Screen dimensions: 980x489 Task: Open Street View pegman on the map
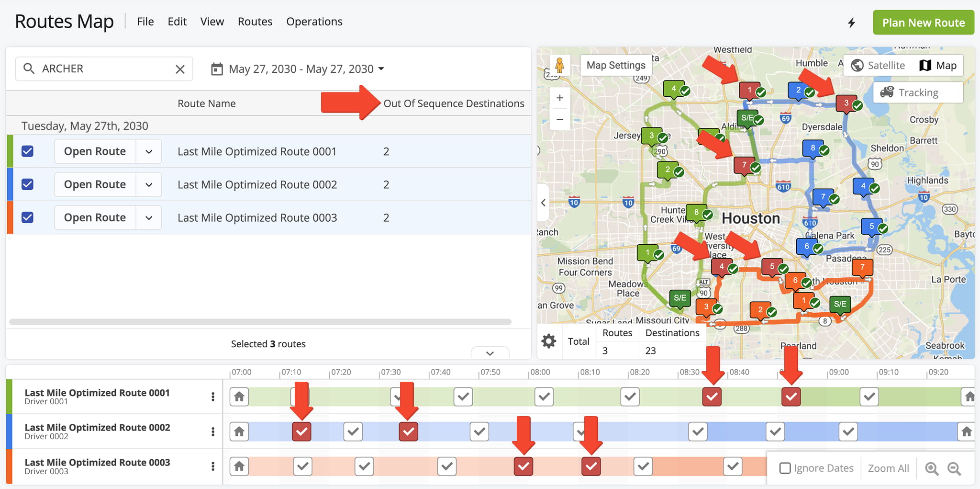coord(559,65)
